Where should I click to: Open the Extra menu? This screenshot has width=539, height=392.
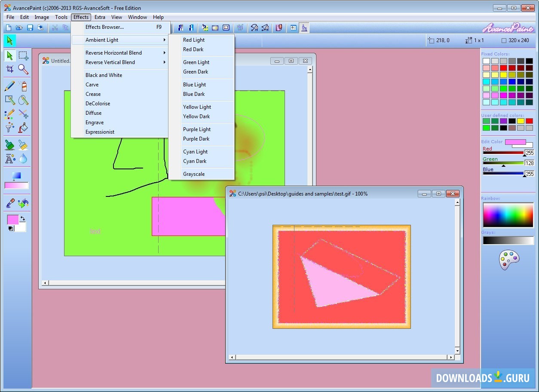coord(100,17)
